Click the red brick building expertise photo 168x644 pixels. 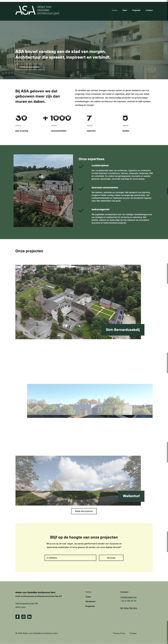point(43,191)
